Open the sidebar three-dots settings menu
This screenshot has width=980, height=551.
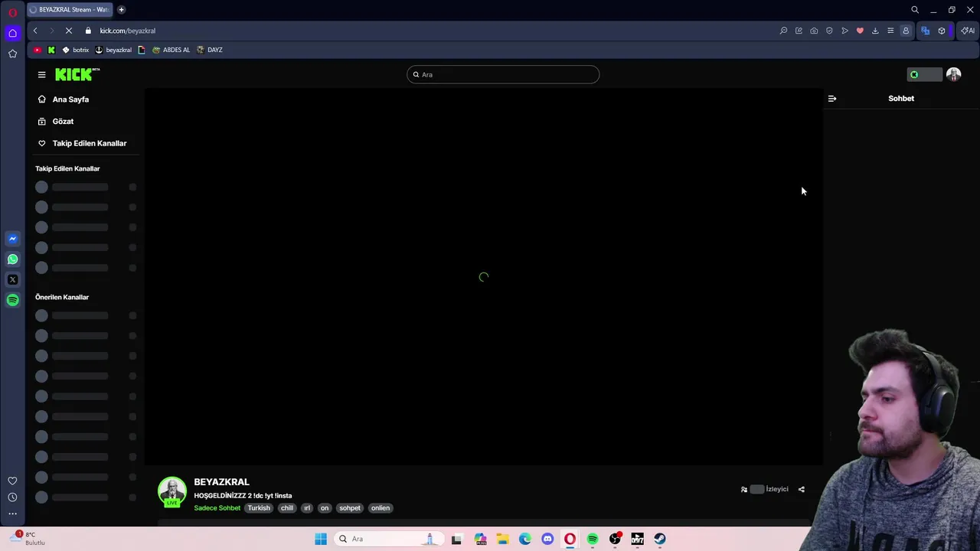[12, 514]
